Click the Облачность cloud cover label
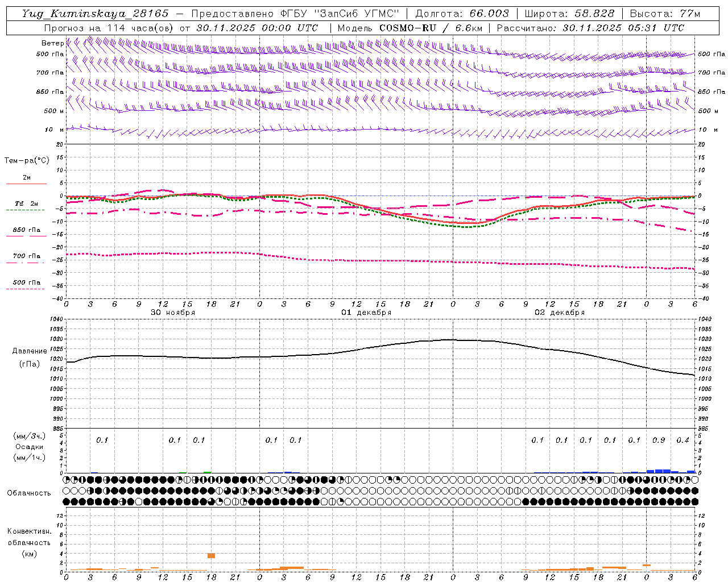 coord(29,493)
